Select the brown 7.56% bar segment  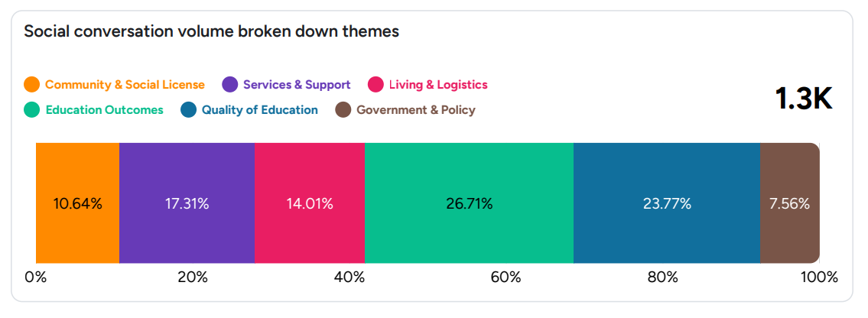click(789, 203)
